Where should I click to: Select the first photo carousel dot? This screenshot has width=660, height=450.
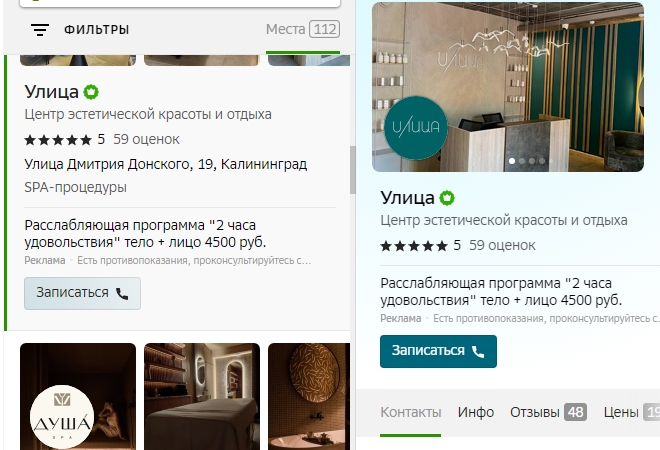click(512, 161)
